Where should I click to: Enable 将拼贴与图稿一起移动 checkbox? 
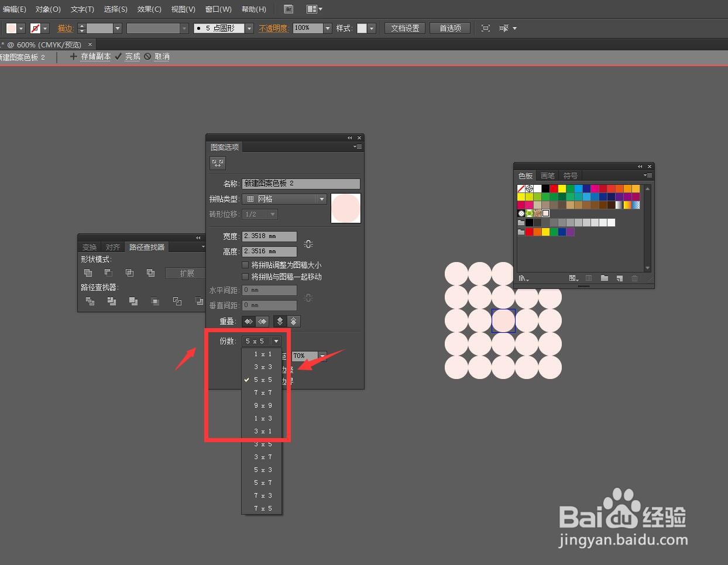pyautogui.click(x=245, y=277)
